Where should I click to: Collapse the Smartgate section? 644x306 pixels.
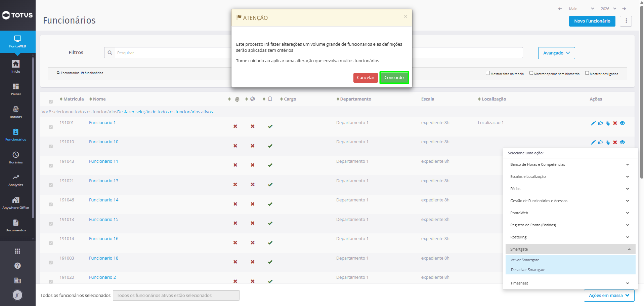tap(570, 249)
